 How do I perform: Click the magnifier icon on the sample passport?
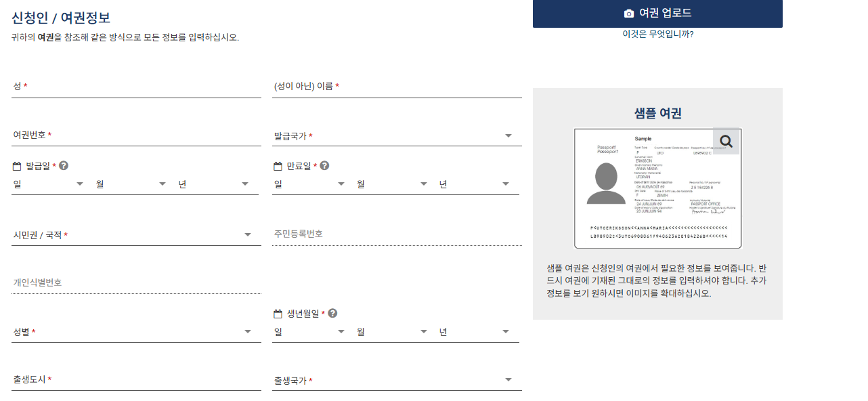tap(726, 142)
